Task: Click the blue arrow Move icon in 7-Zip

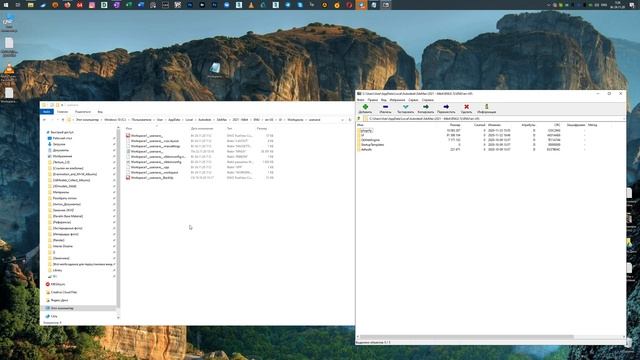Action: 446,107
